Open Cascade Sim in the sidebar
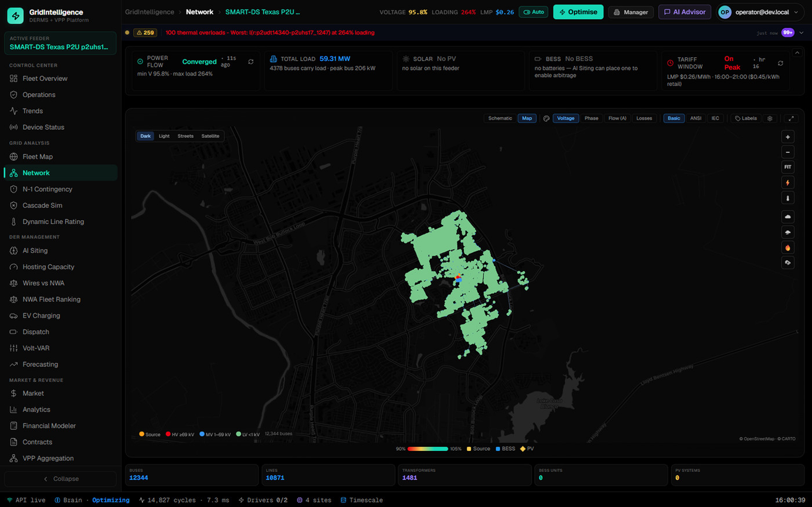This screenshot has width=812, height=507. click(61, 206)
